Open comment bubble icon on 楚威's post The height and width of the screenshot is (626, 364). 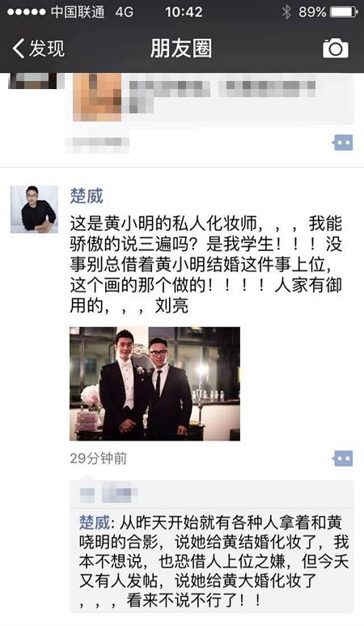[342, 458]
